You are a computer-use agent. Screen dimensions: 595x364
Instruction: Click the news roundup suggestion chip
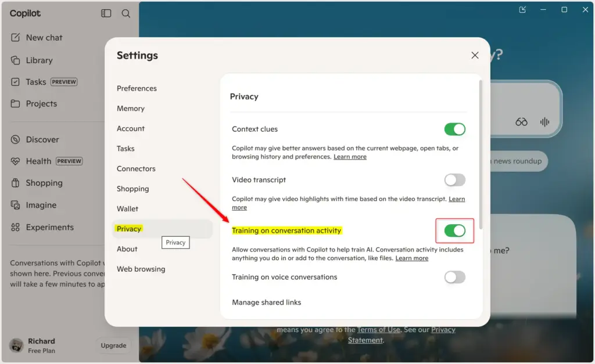518,161
